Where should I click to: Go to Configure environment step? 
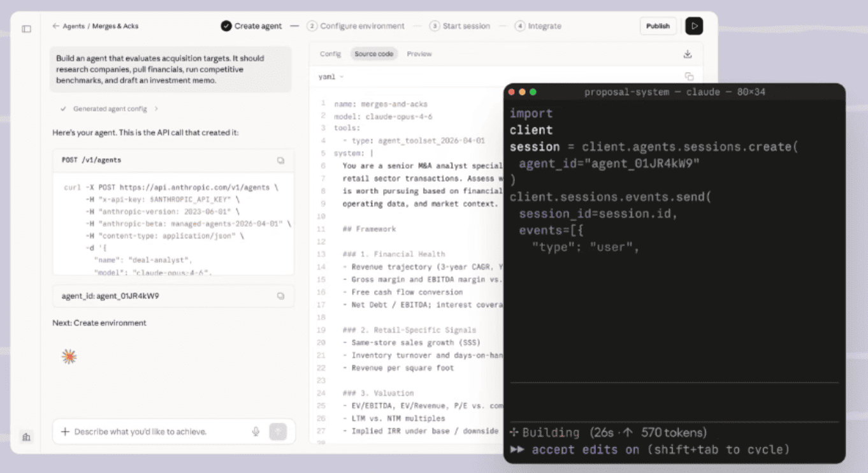point(361,26)
